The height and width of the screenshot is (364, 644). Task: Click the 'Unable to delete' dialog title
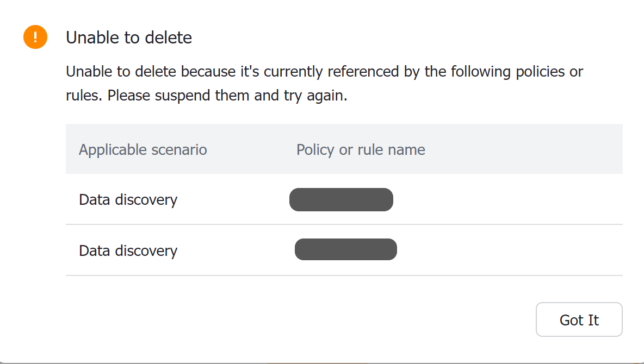(128, 37)
